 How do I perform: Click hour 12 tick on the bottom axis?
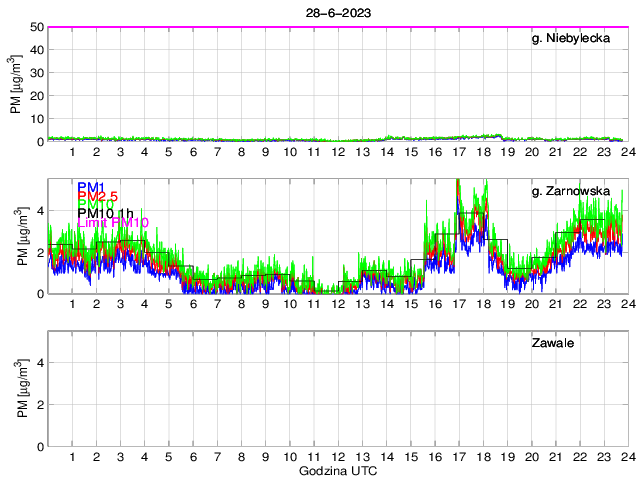338,456
